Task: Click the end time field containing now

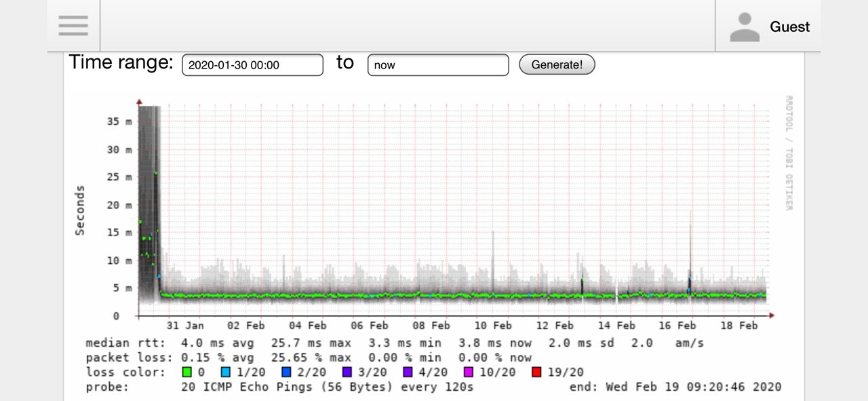Action: (438, 65)
